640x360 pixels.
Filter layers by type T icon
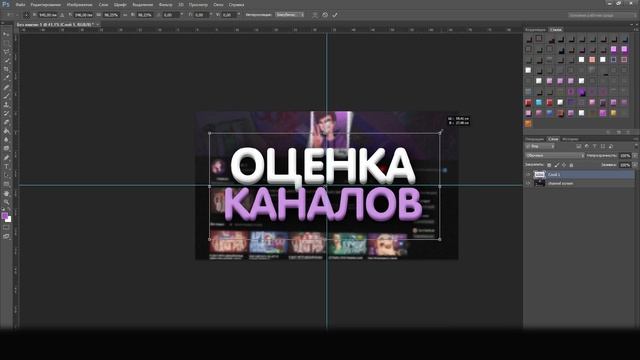click(595, 146)
